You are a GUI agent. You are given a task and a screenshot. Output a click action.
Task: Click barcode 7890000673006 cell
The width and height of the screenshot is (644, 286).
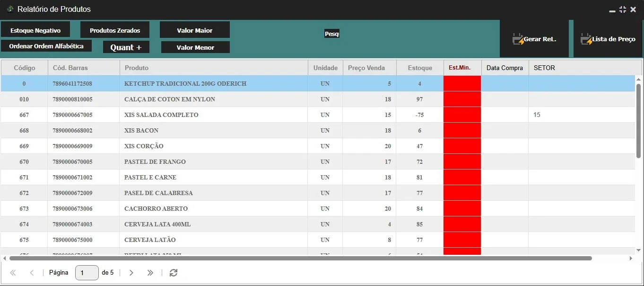[x=84, y=208]
